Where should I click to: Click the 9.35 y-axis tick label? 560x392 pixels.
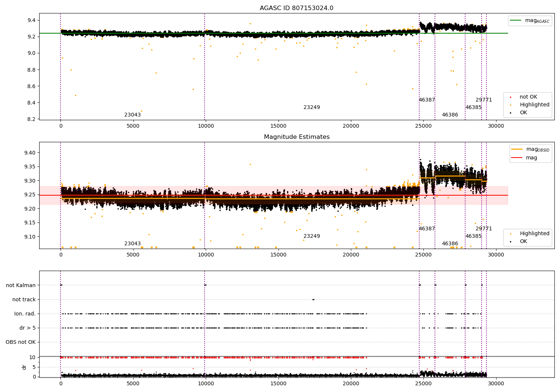[x=30, y=167]
